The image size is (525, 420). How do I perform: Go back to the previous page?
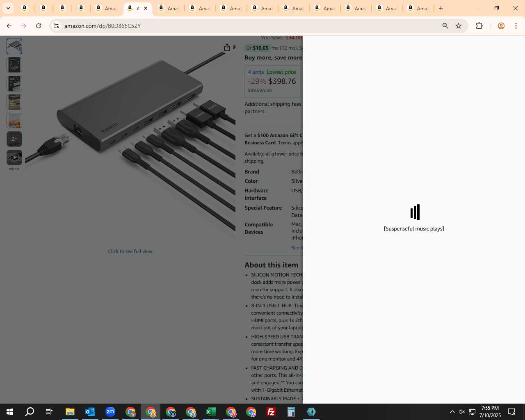(x=9, y=26)
